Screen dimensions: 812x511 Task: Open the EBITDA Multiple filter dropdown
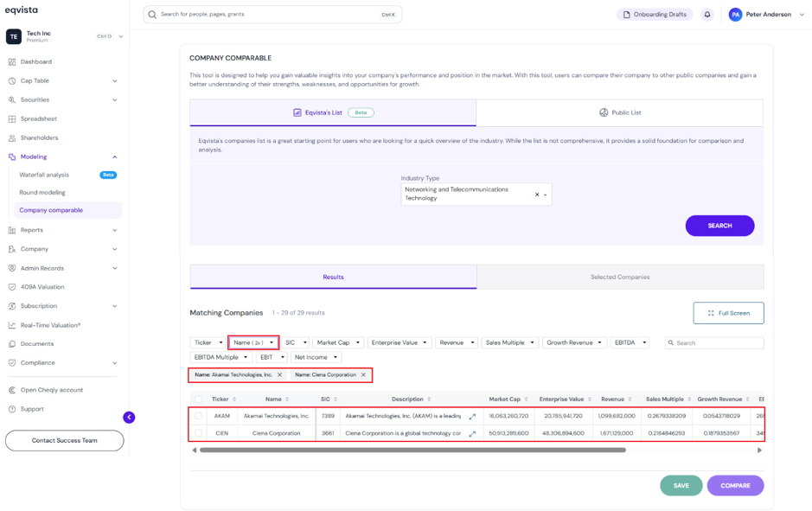click(221, 357)
